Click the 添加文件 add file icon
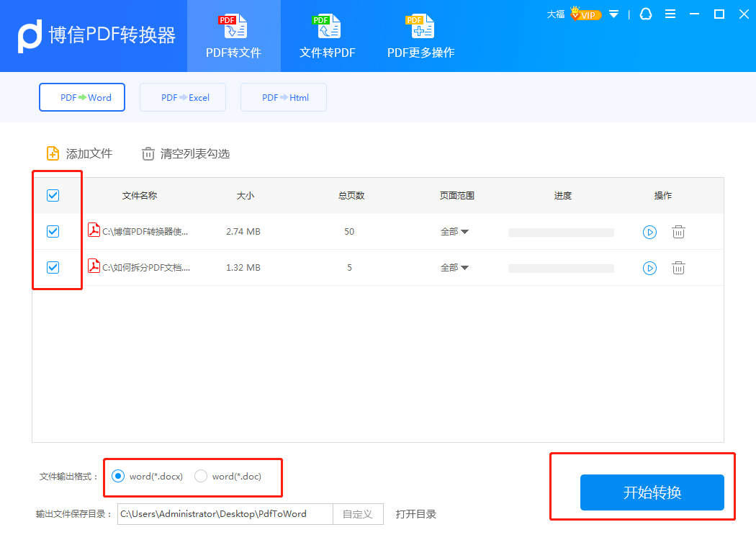This screenshot has height=540, width=756. point(53,153)
